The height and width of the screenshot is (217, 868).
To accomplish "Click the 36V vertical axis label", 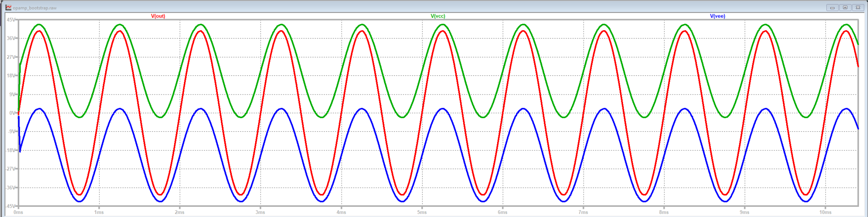I will coord(11,38).
